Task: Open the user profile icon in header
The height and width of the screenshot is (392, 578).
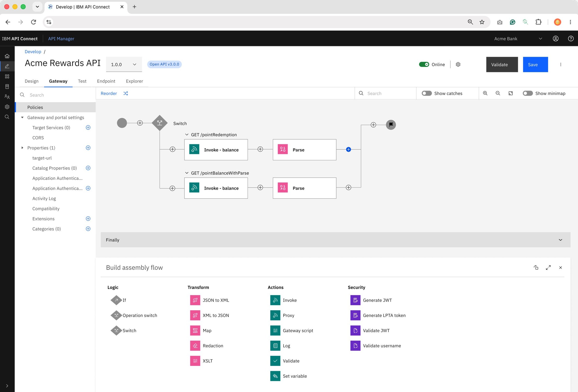Action: [x=556, y=39]
